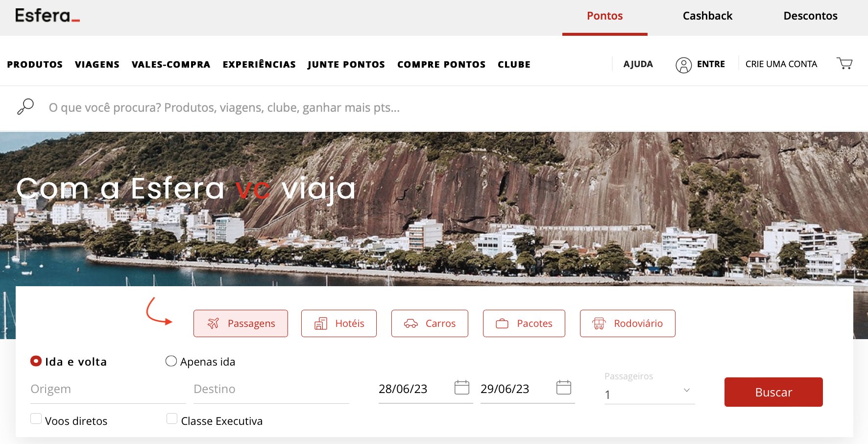Enable the Voos diretos checkbox
The width and height of the screenshot is (868, 444).
pos(36,419)
